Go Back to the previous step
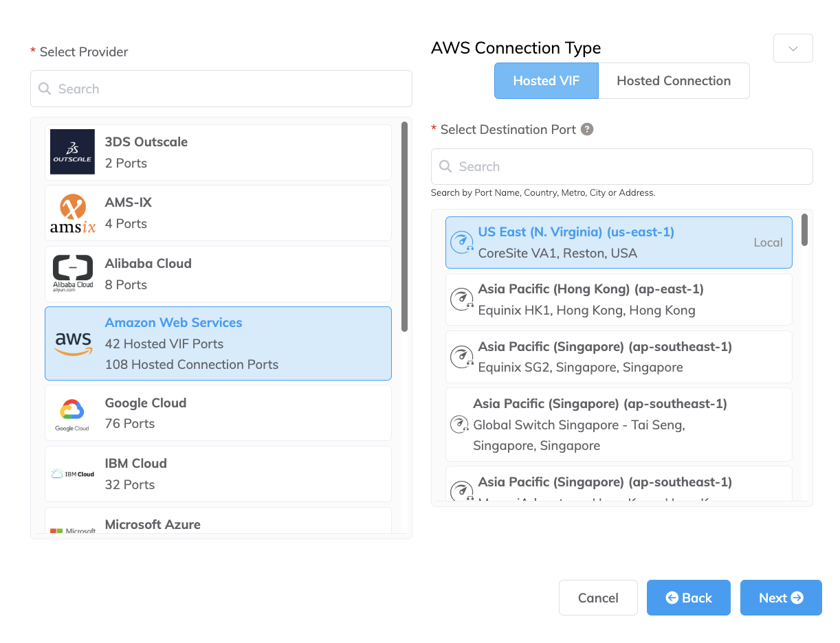 [x=688, y=598]
